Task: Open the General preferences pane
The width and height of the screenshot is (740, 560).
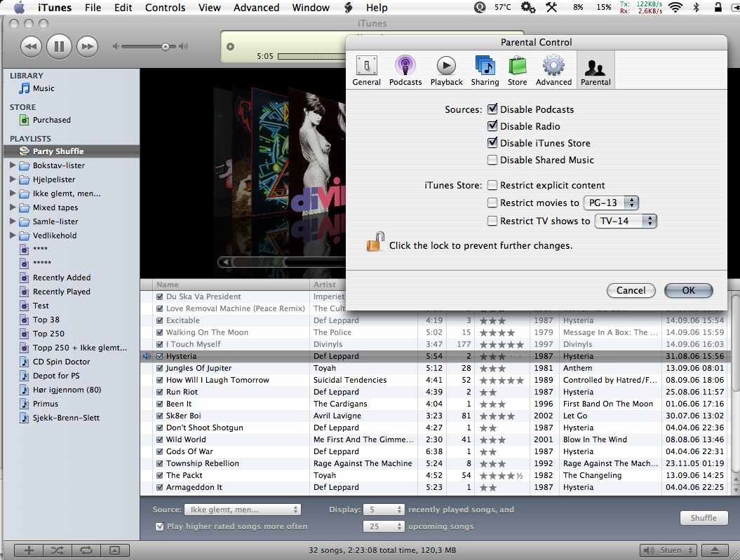Action: 366,71
